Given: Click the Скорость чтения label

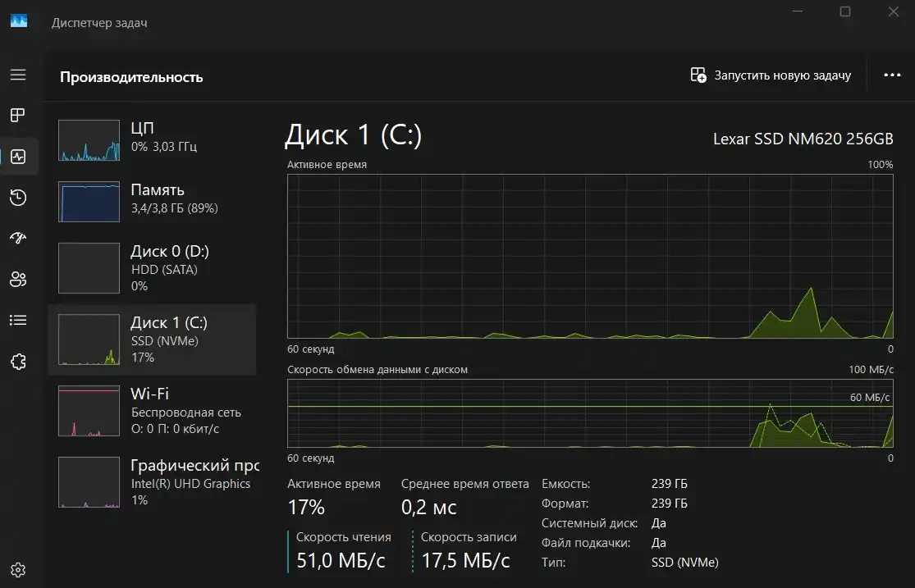Looking at the screenshot, I should pos(344,536).
